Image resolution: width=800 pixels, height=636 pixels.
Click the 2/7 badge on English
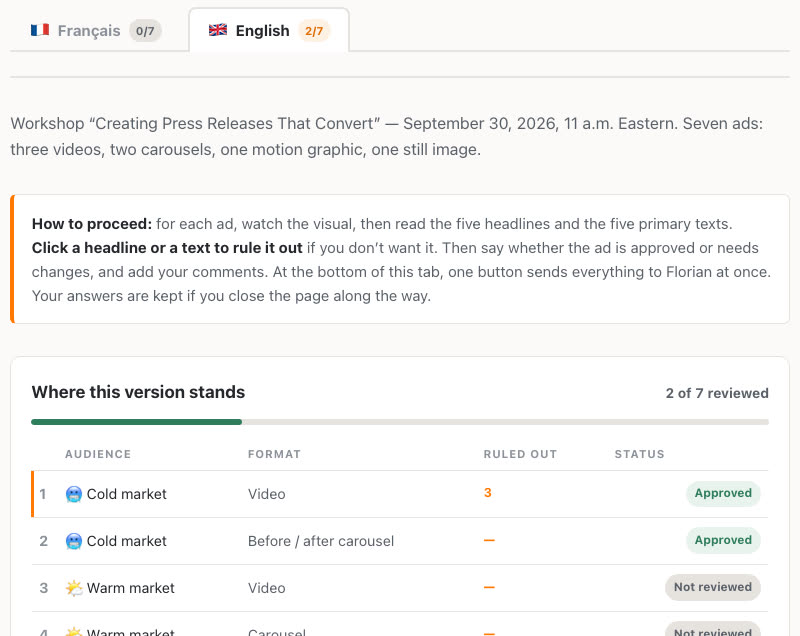click(x=314, y=31)
